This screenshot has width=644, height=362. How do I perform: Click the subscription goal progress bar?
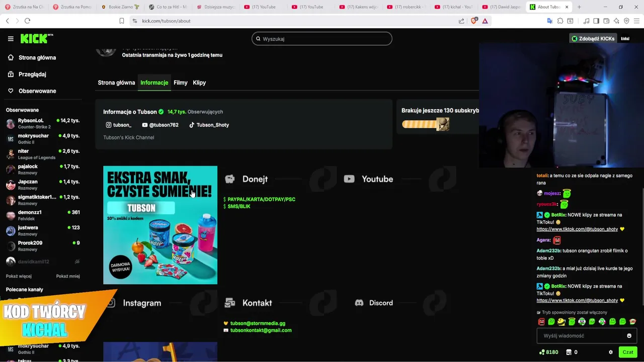(426, 124)
